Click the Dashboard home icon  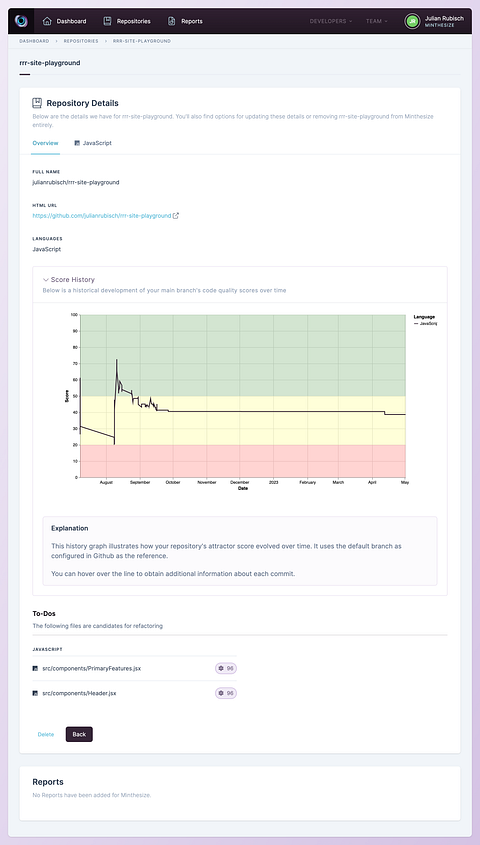pos(47,21)
